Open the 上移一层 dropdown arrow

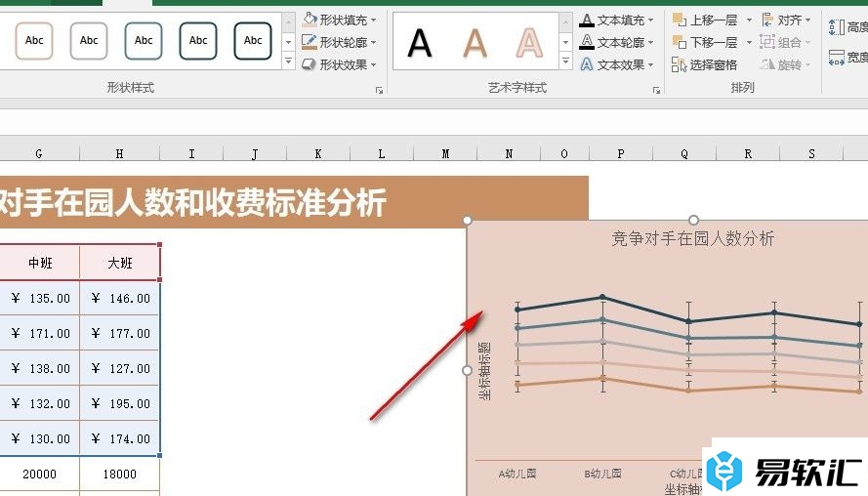coord(749,21)
